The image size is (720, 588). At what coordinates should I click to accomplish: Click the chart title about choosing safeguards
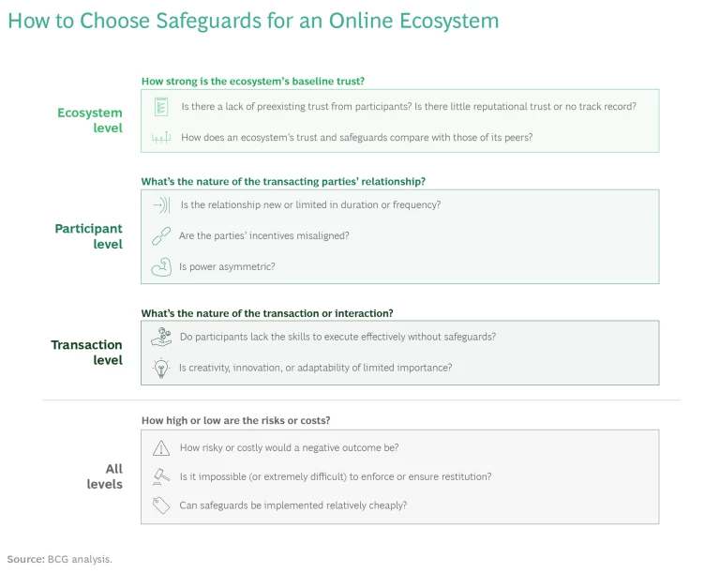pyautogui.click(x=253, y=21)
